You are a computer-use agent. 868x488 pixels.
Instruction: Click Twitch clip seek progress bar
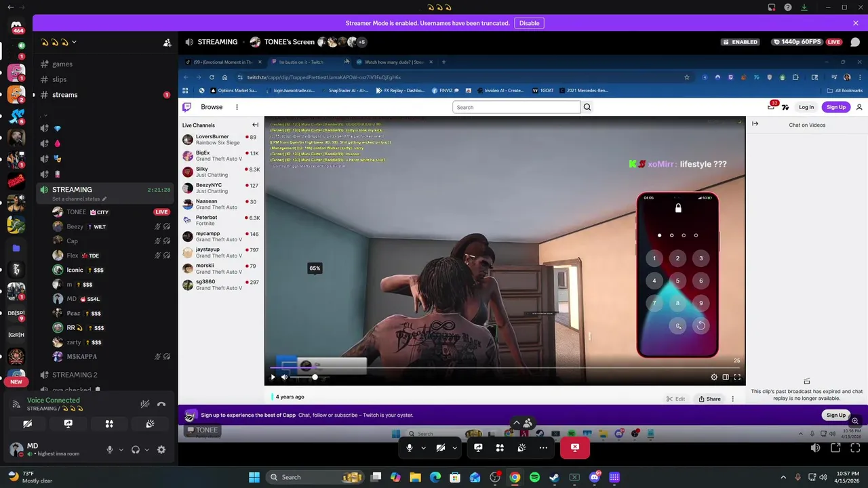pos(505,369)
